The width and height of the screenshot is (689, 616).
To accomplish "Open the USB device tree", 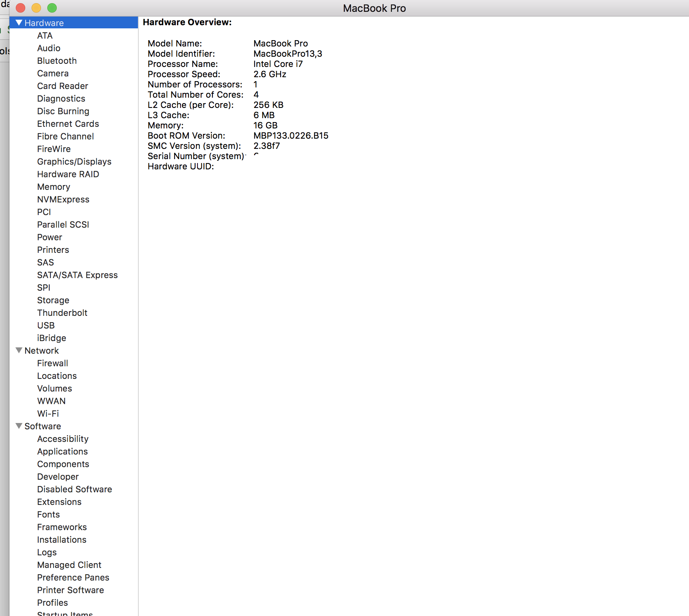I will tap(46, 325).
